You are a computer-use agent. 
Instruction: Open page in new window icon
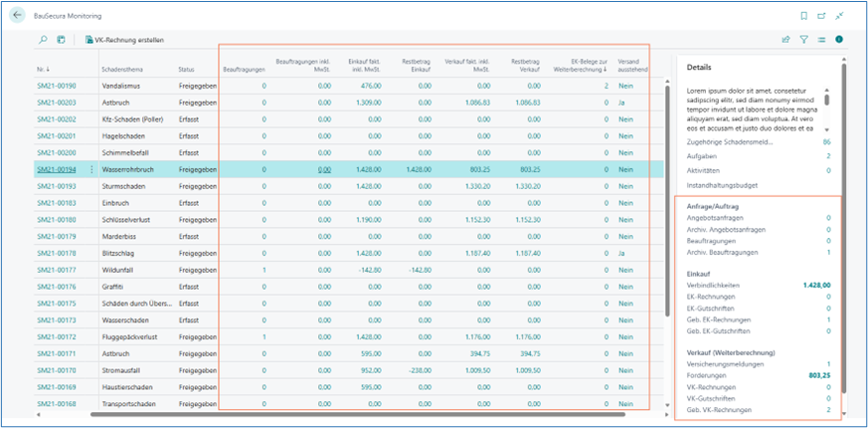(821, 16)
